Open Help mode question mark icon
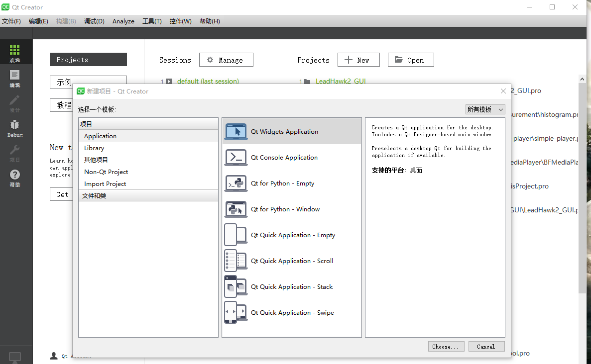The height and width of the screenshot is (364, 591). pos(15,175)
